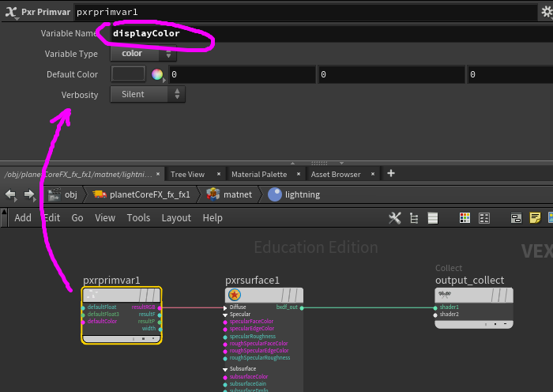Add a new pane tab with plus
The height and width of the screenshot is (392, 553).
point(391,173)
